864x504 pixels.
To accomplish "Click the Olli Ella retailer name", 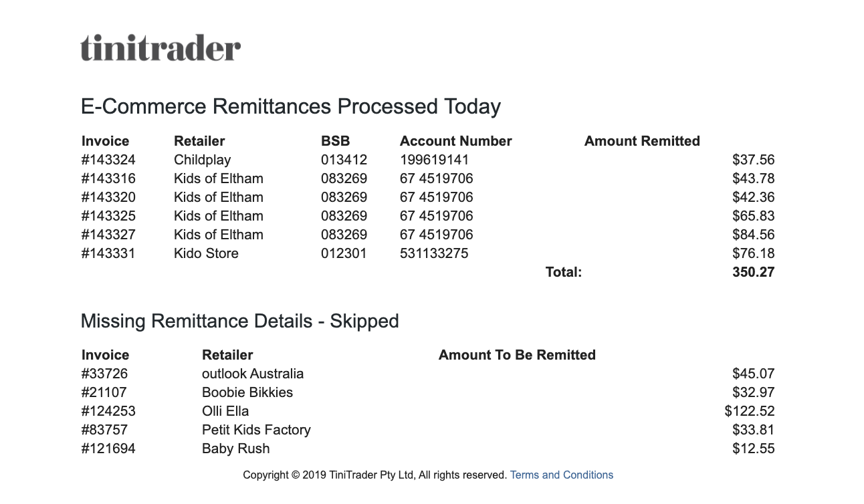I will [x=225, y=411].
